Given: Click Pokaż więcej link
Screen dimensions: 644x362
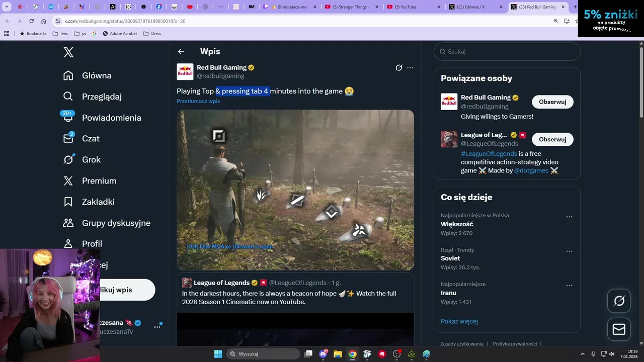Looking at the screenshot, I should 459,321.
